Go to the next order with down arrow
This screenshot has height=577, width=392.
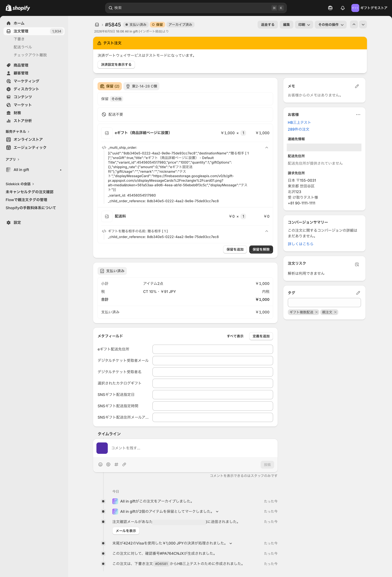tap(363, 24)
